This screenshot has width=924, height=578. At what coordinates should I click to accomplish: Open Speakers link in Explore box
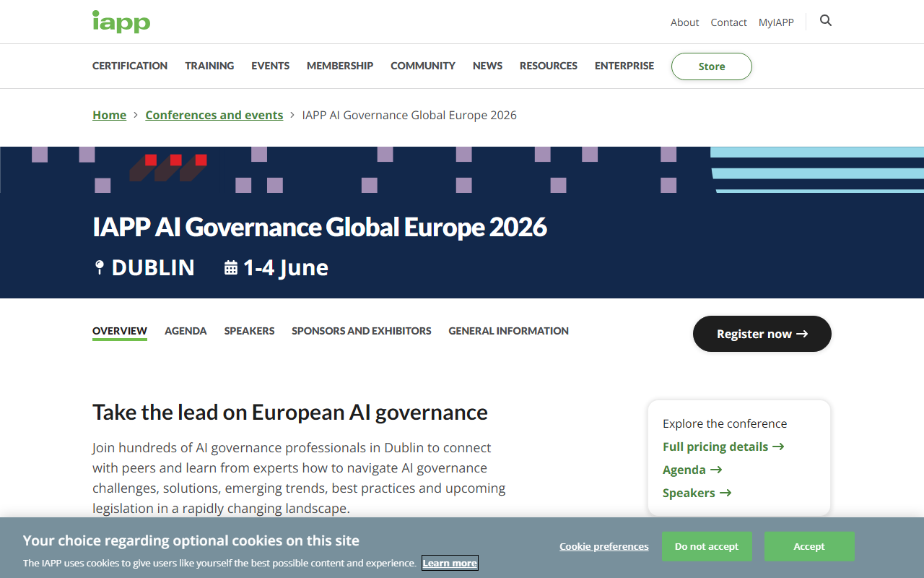coord(697,493)
